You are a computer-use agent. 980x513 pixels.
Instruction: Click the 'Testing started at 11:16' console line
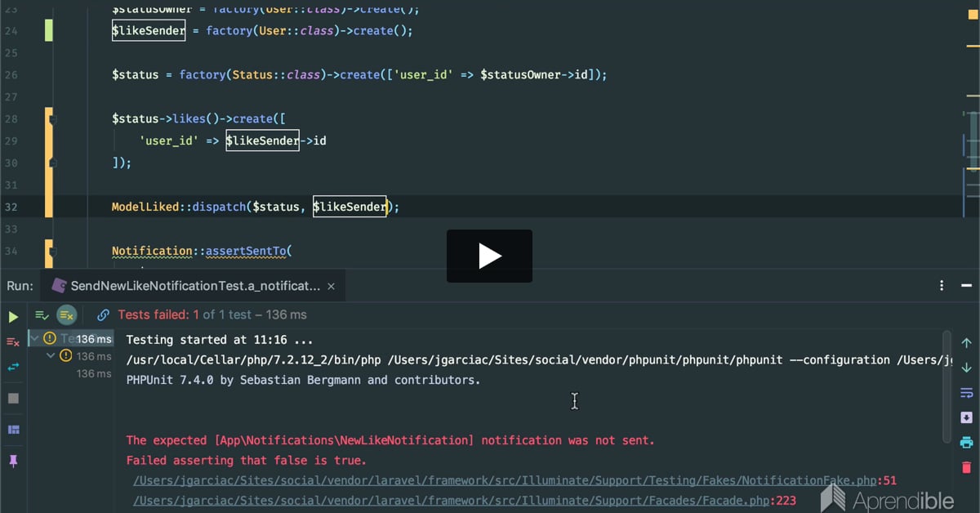tap(220, 340)
